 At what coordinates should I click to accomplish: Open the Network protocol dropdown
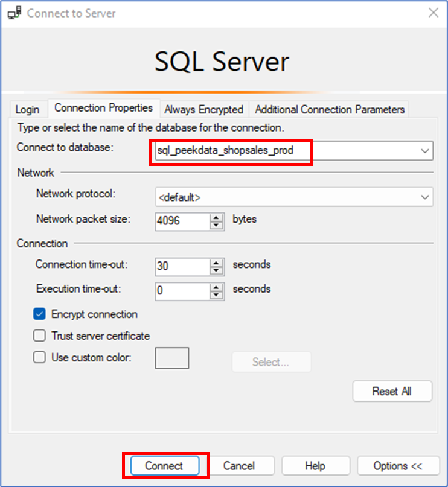294,197
